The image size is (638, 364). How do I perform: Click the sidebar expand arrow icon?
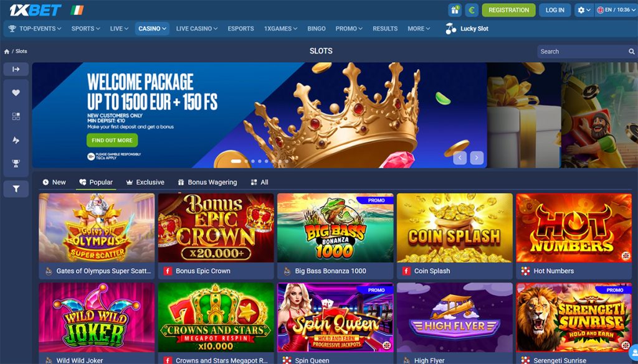click(16, 69)
